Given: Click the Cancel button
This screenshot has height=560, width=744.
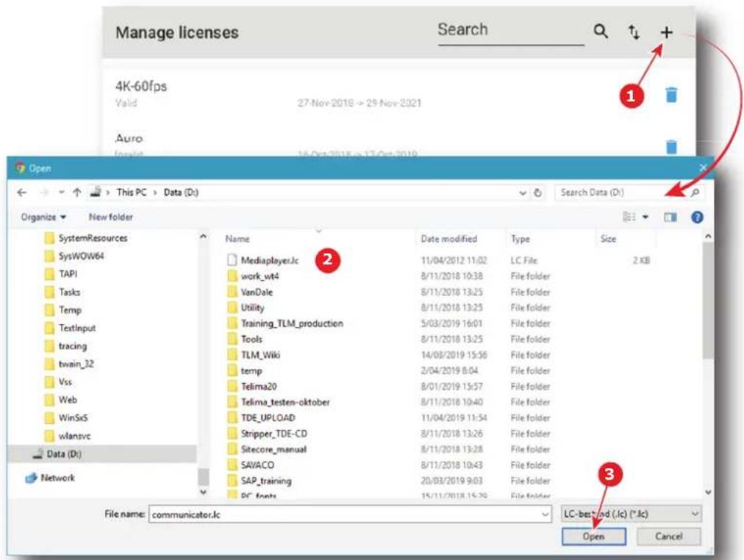Looking at the screenshot, I should [x=668, y=536].
